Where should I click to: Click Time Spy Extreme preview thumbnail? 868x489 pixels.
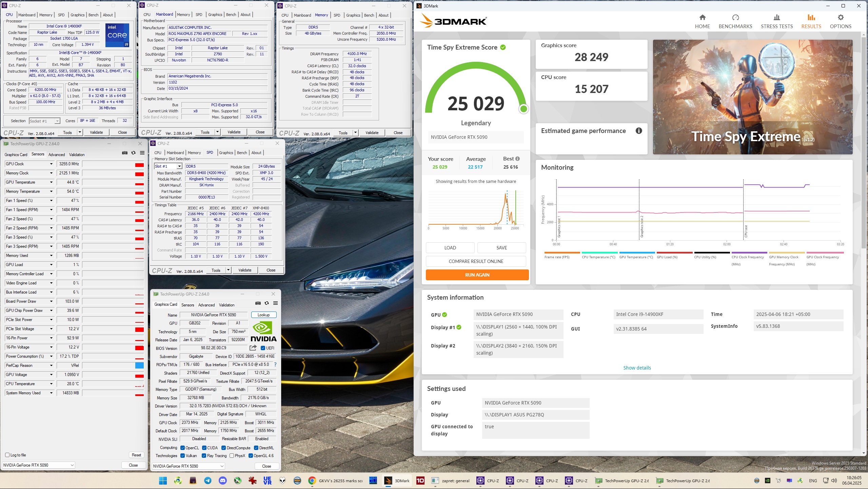tap(752, 97)
